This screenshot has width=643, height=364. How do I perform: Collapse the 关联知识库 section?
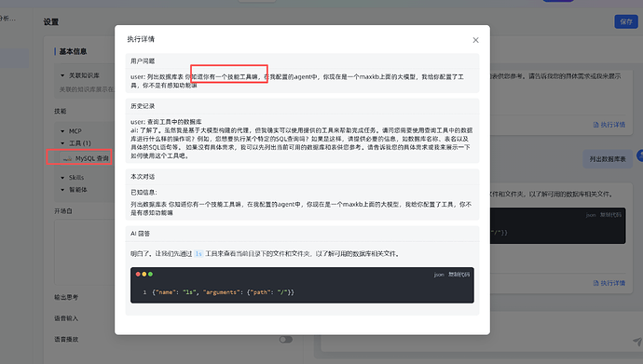pos(62,75)
